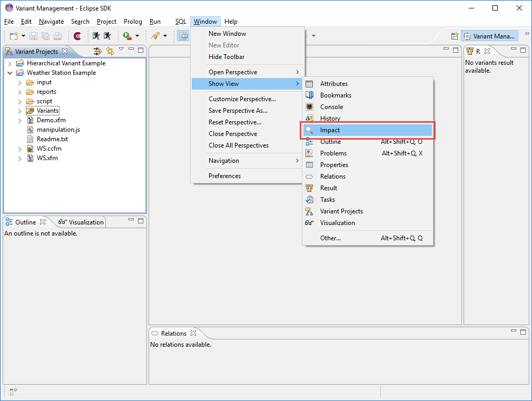Choose Result from the Show View submenu
532x401 pixels.
click(368, 188)
